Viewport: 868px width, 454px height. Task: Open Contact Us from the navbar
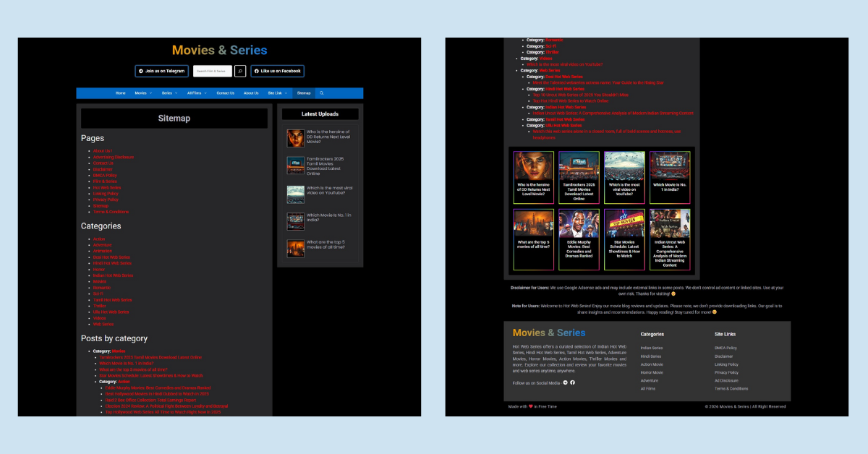[x=226, y=93]
